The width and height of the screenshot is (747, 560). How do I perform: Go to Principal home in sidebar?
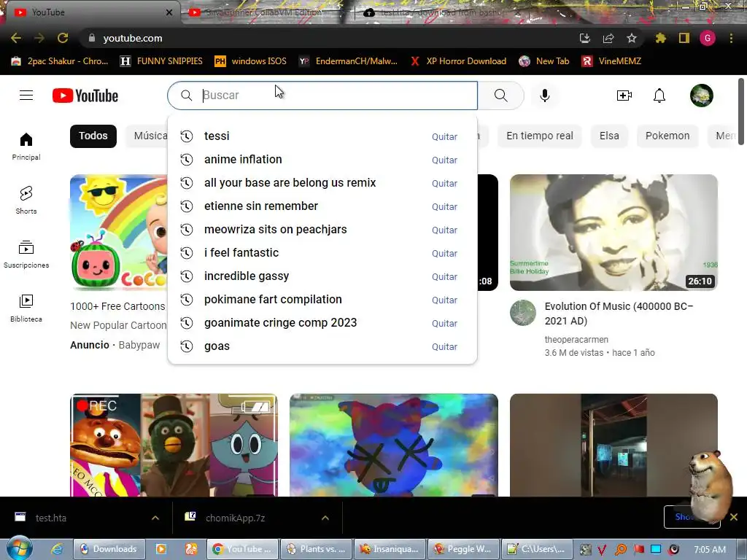(26, 146)
